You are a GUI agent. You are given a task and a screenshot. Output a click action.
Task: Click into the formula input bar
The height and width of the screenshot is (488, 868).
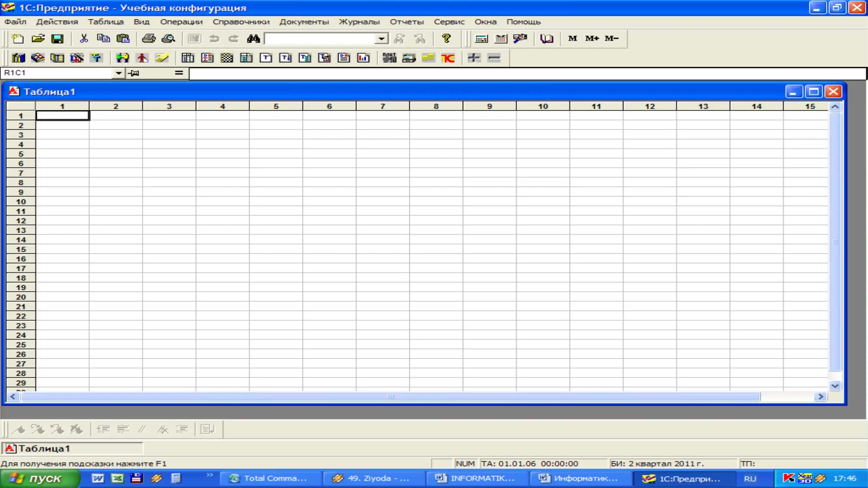[528, 74]
